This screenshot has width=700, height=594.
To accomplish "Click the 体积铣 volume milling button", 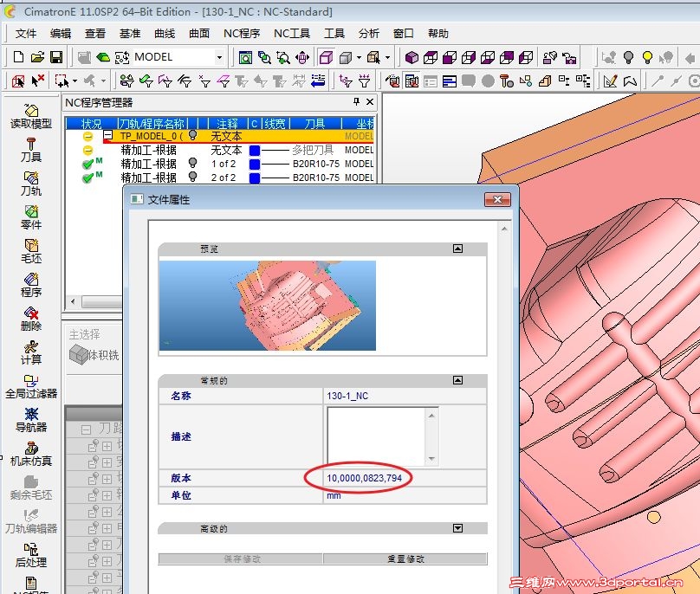I will click(94, 355).
